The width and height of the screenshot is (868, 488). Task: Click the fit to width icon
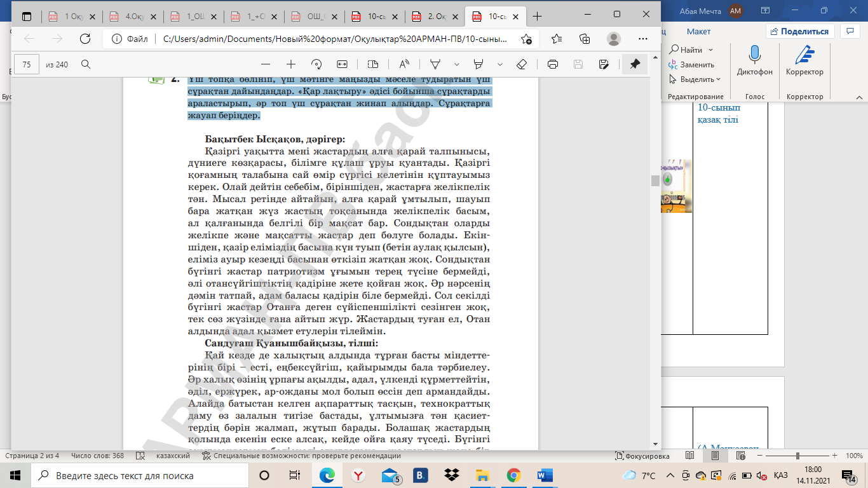pos(342,64)
